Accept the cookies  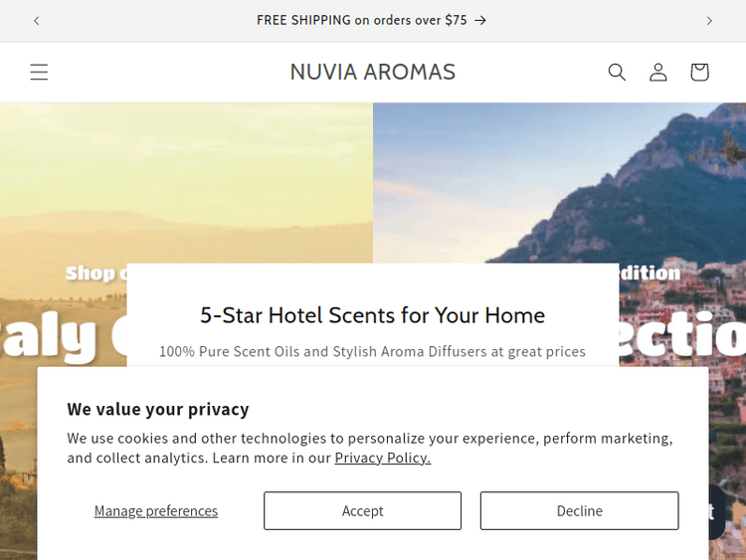(362, 510)
